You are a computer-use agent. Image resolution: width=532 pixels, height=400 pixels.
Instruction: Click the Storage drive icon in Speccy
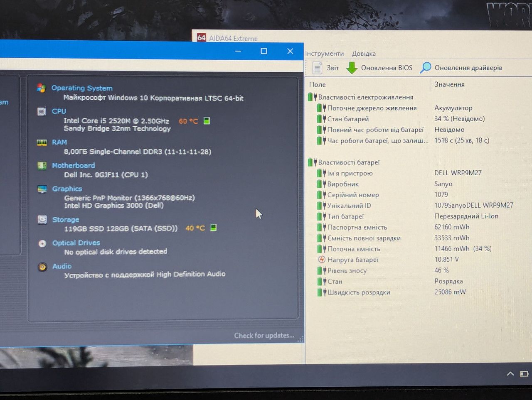(x=42, y=220)
